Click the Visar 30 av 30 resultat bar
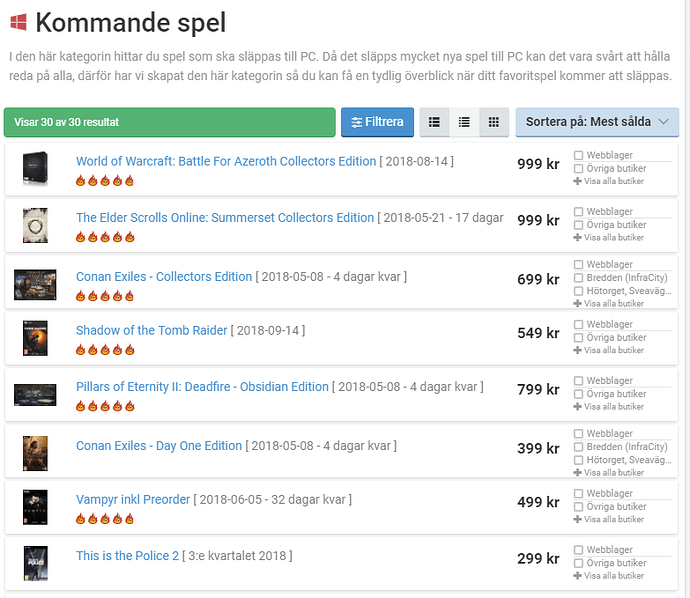Viewport: 690px width, 598px height. coord(169,122)
